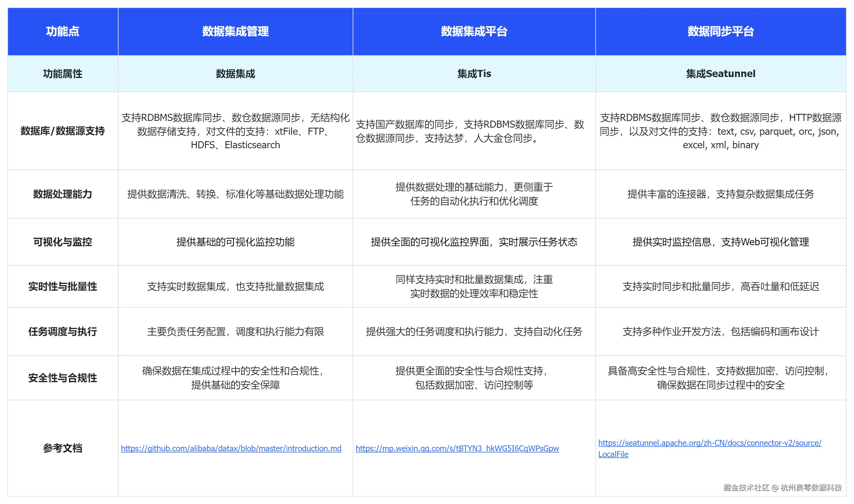Click the cell 提供强大的任务调度和执行能力，支持自动化任务
This screenshot has height=504, width=854.
474,331
